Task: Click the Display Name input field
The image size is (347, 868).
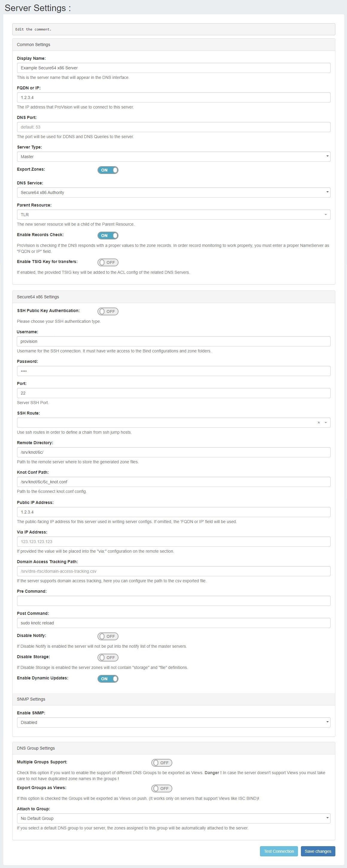Action: click(x=173, y=68)
